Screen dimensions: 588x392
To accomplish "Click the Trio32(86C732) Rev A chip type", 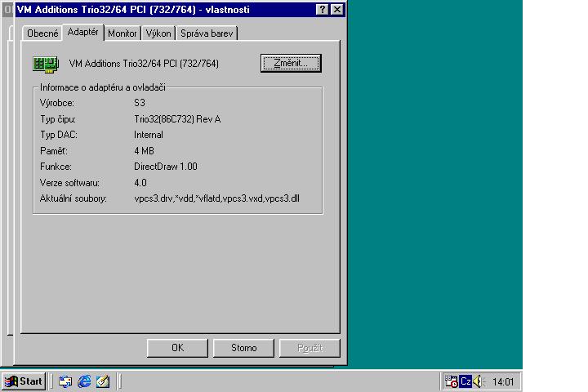I will [x=177, y=119].
